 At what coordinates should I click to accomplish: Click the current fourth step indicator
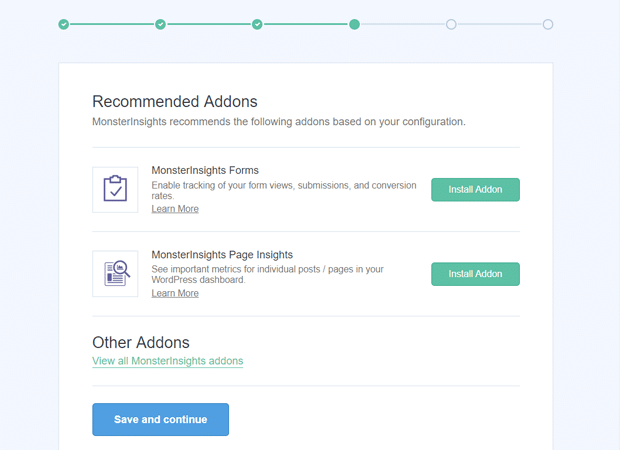tap(354, 24)
